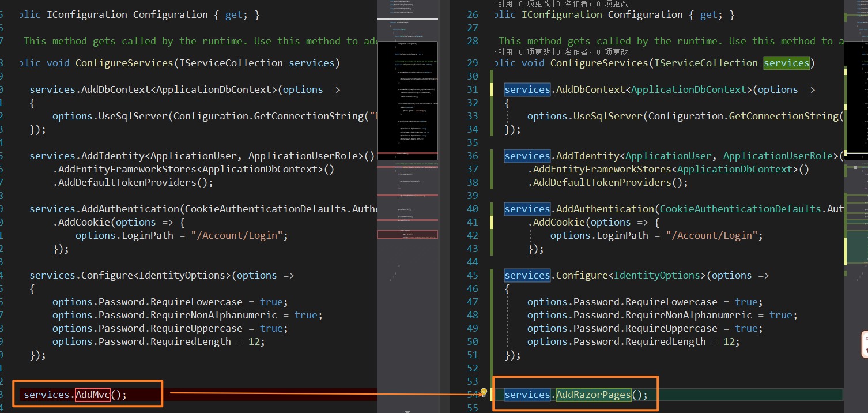Click ApplicationUserRole in the left pane
The width and height of the screenshot is (868, 413).
pos(303,156)
